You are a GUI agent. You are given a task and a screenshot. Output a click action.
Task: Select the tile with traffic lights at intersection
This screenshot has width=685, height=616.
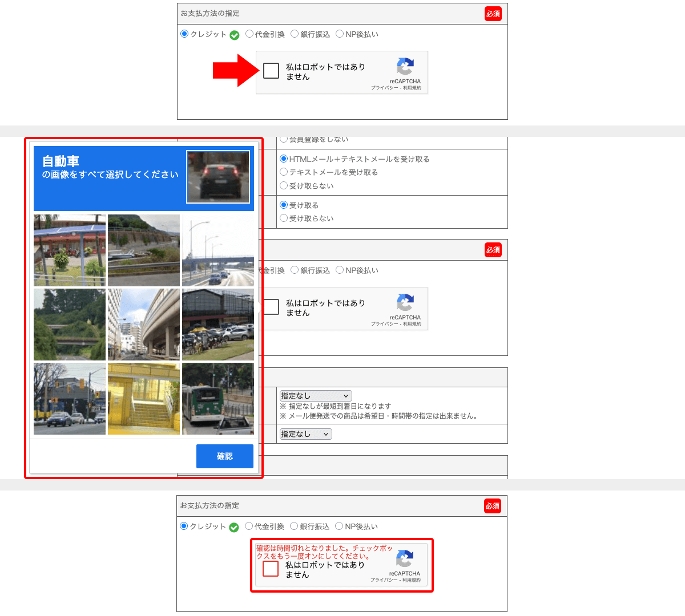70,399
